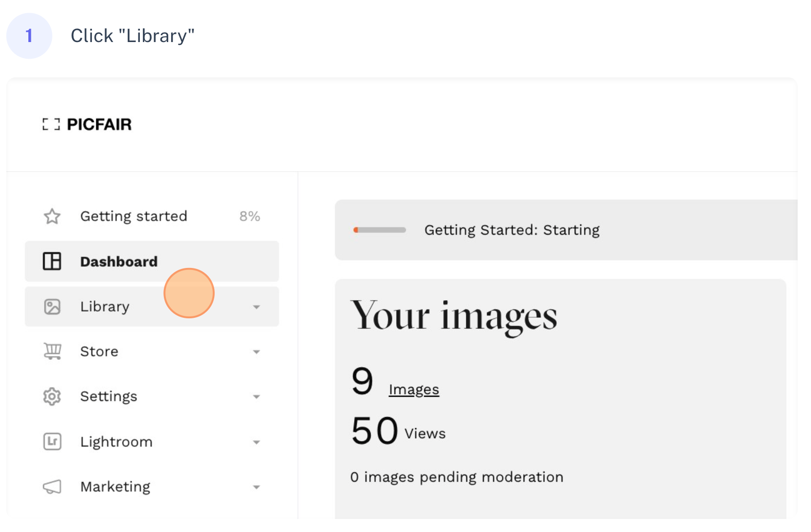
Task: Open the Library menu item
Action: [152, 307]
